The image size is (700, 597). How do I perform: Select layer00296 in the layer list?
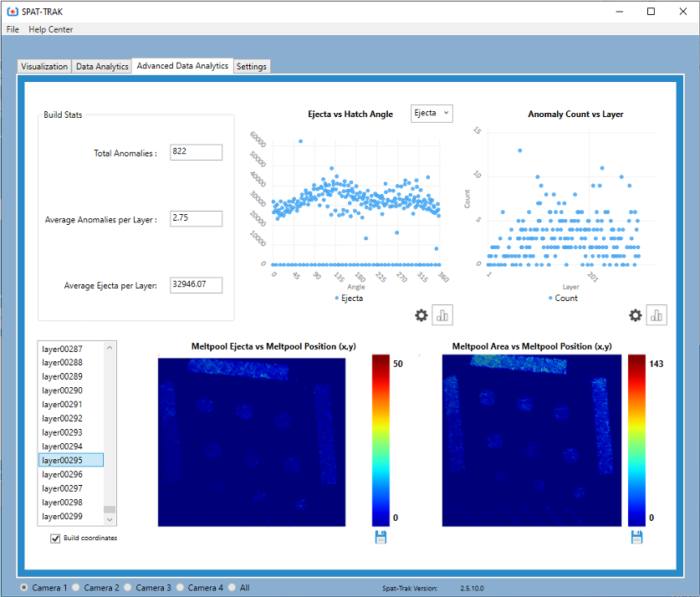(71, 474)
